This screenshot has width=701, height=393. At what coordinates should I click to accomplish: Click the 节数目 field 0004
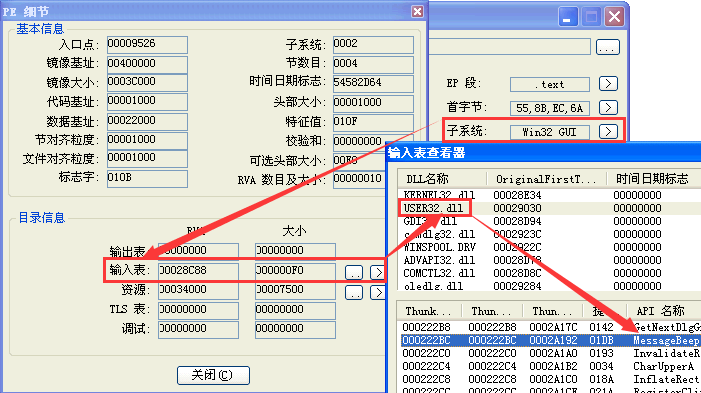coord(373,64)
